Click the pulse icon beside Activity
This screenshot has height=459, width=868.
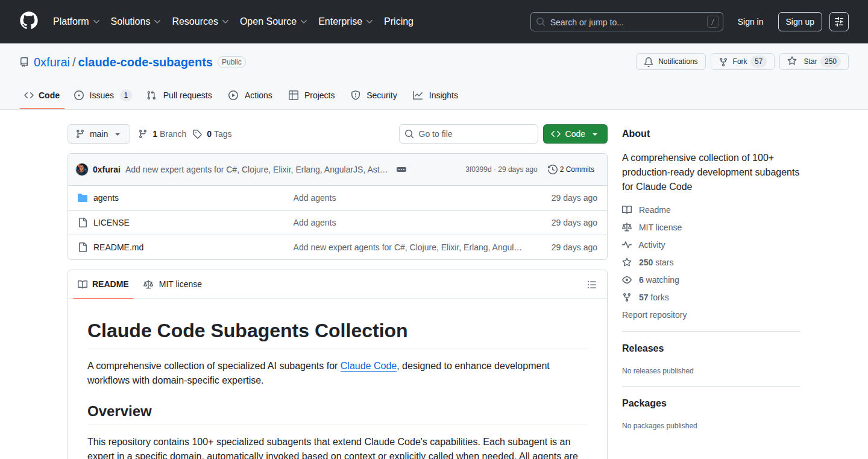coord(627,245)
